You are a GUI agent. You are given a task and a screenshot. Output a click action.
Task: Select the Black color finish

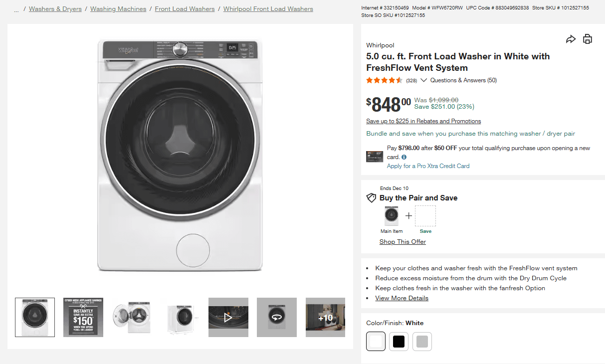399,341
